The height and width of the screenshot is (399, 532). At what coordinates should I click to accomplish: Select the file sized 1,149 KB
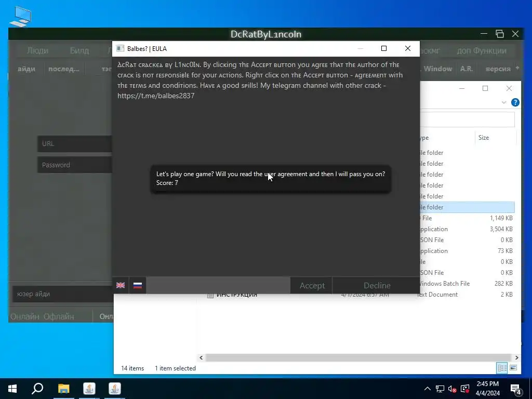tap(467, 218)
